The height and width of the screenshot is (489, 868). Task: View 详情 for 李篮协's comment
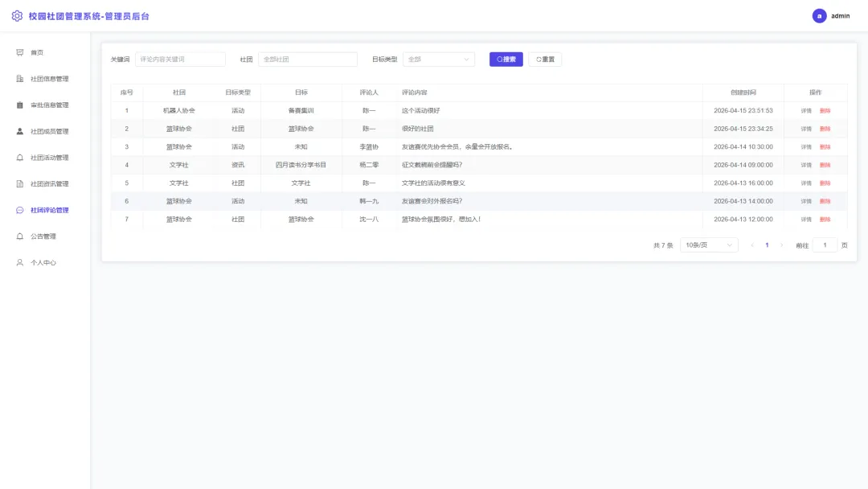click(806, 146)
